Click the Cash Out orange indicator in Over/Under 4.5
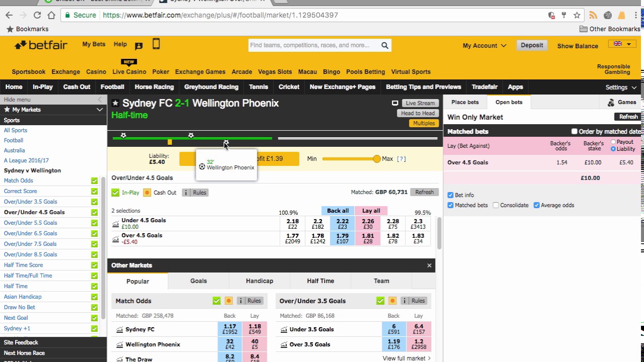Image resolution: width=644 pixels, height=362 pixels. (147, 193)
